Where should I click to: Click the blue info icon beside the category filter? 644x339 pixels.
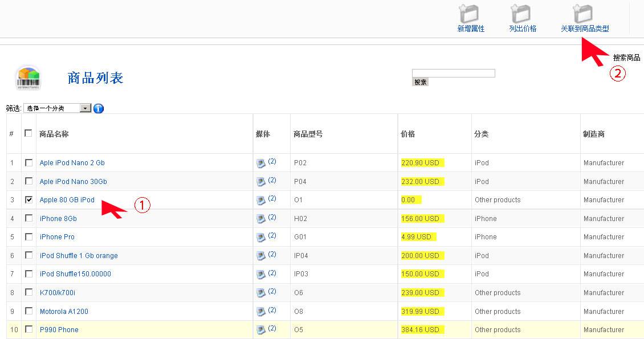[98, 108]
